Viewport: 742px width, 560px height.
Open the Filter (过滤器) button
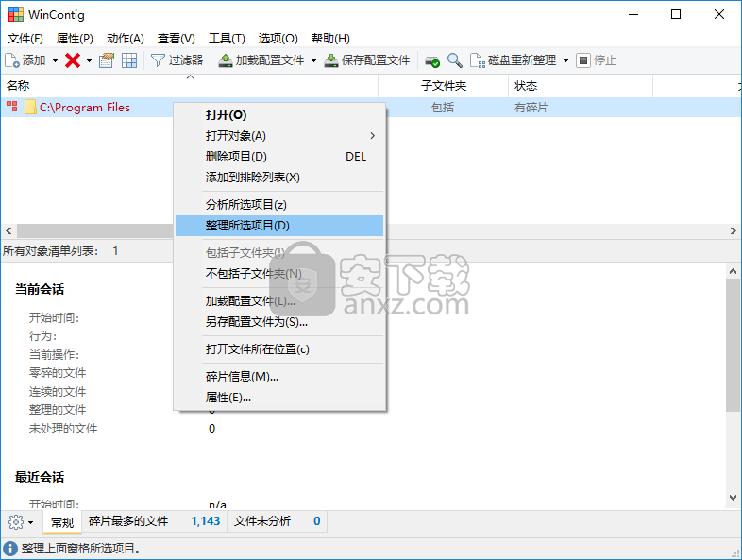pos(177,60)
